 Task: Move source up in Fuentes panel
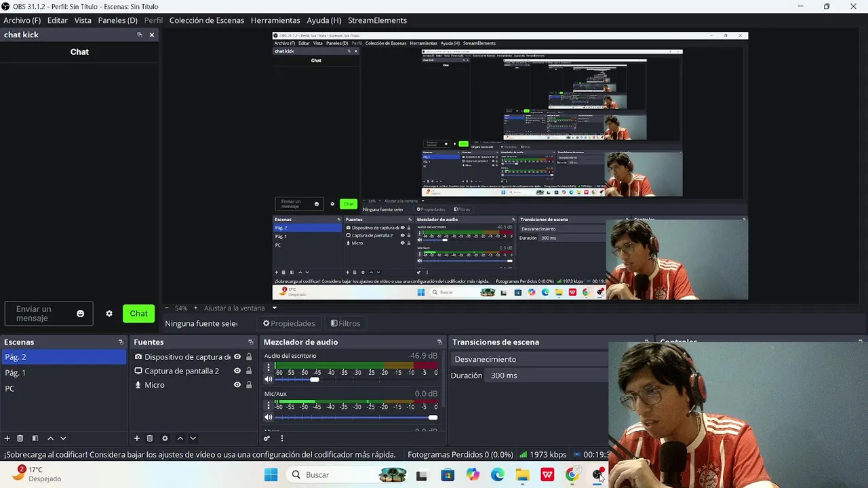point(180,439)
